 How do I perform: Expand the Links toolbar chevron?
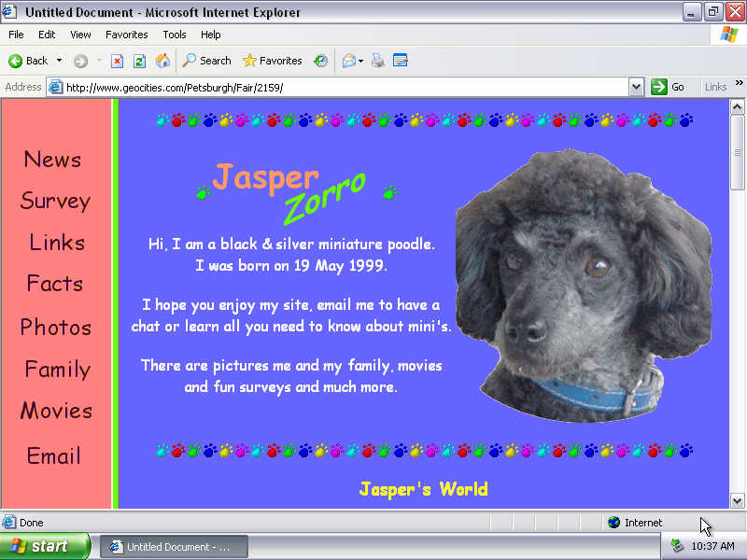click(x=739, y=83)
